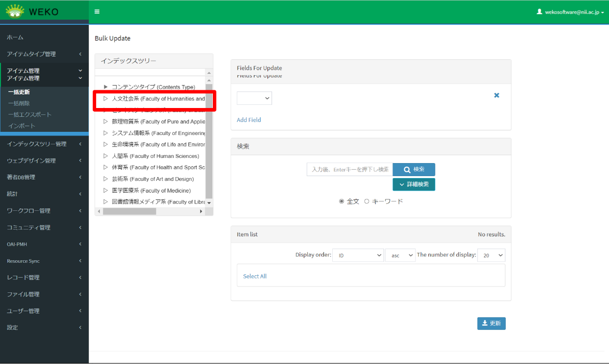Open 一括削除 in the sidebar
The width and height of the screenshot is (609, 364).
coord(19,103)
